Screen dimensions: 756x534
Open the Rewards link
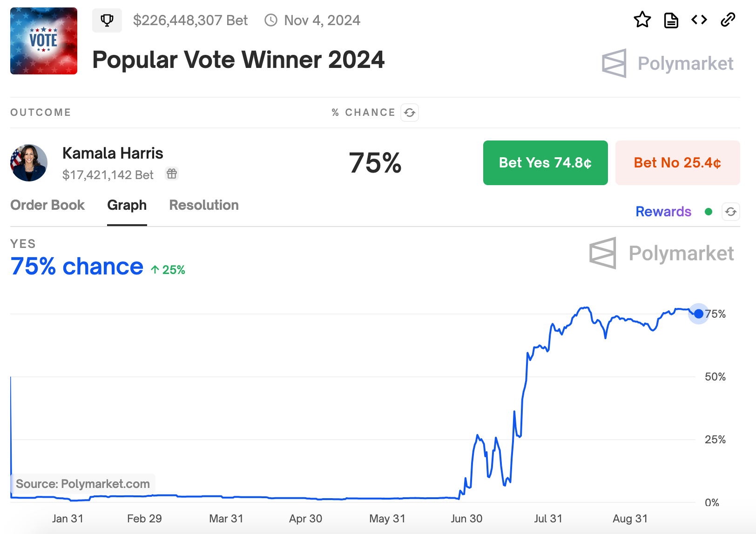coord(663,212)
